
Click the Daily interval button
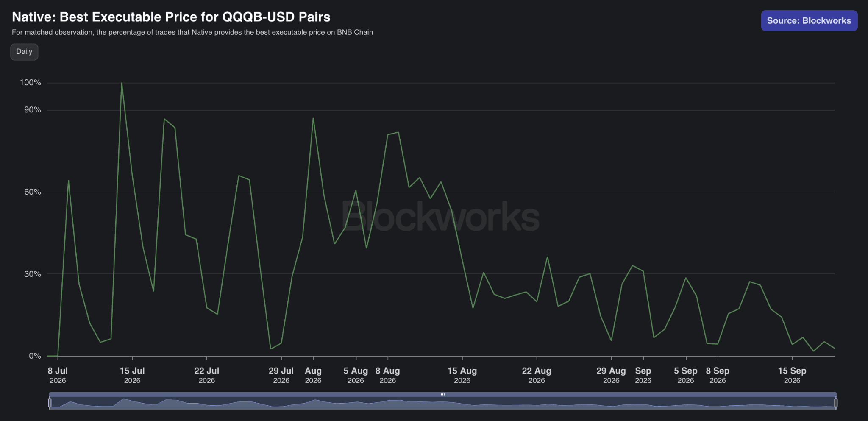point(24,52)
